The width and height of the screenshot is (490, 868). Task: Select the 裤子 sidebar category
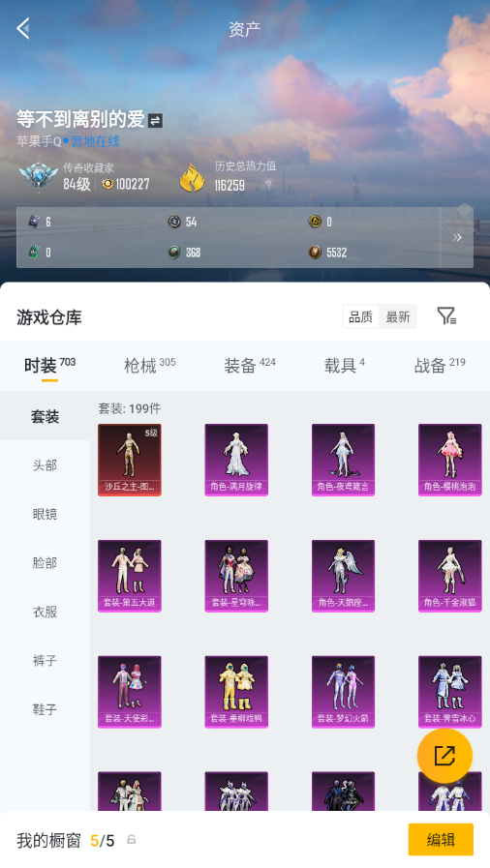[x=45, y=660]
